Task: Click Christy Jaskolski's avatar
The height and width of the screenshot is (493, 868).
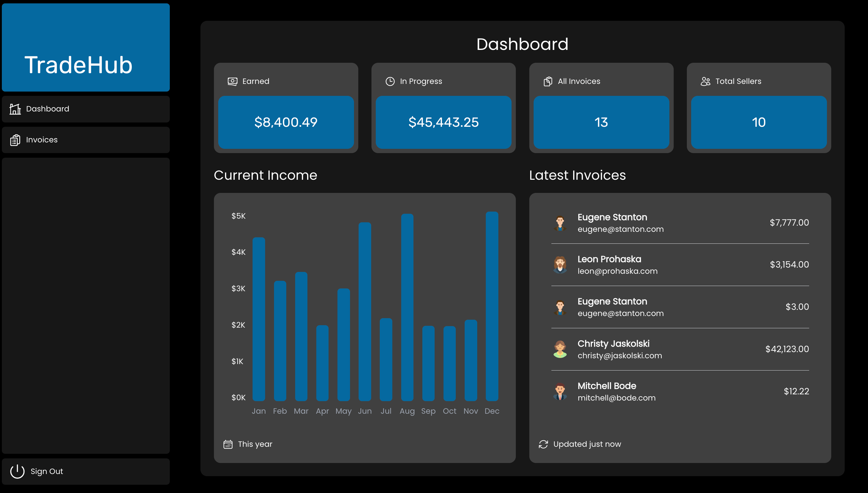Action: click(x=560, y=349)
